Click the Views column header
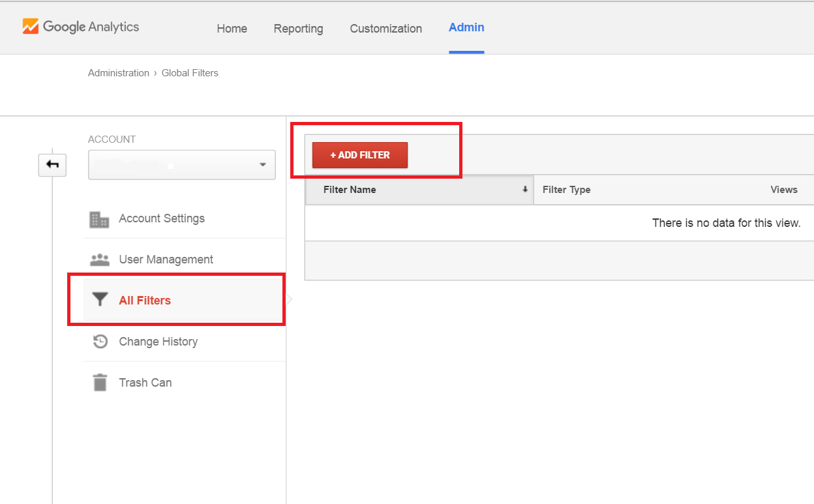Screen dimensions: 814x504 (x=783, y=190)
